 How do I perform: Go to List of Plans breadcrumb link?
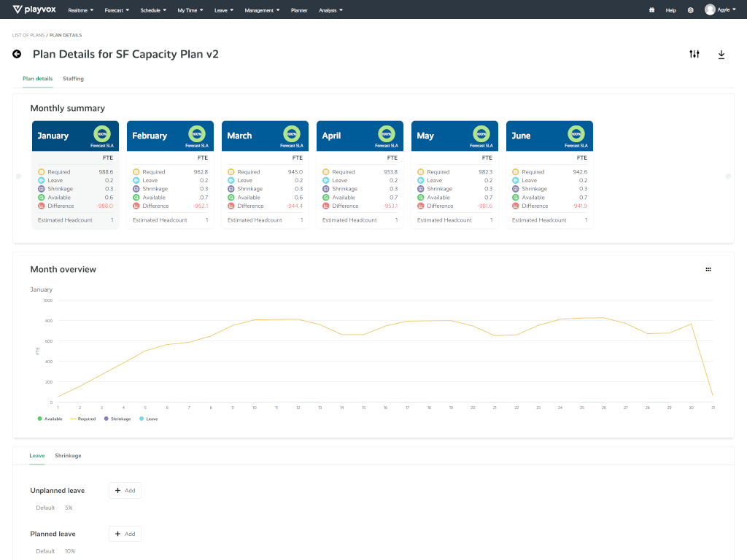pos(28,35)
